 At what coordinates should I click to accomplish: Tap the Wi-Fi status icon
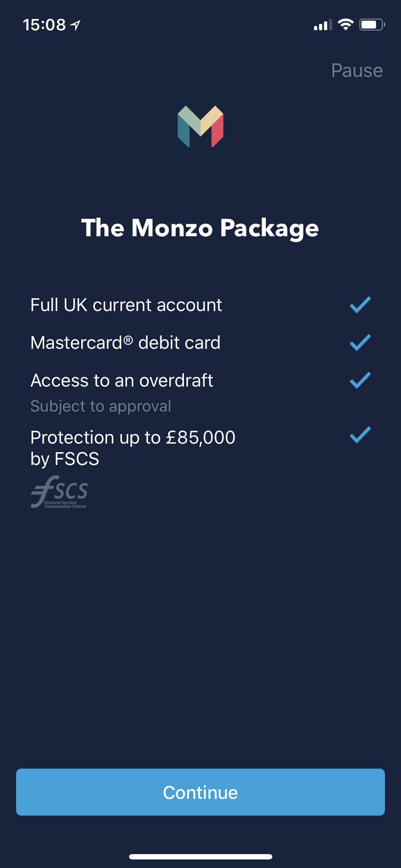pos(345,25)
